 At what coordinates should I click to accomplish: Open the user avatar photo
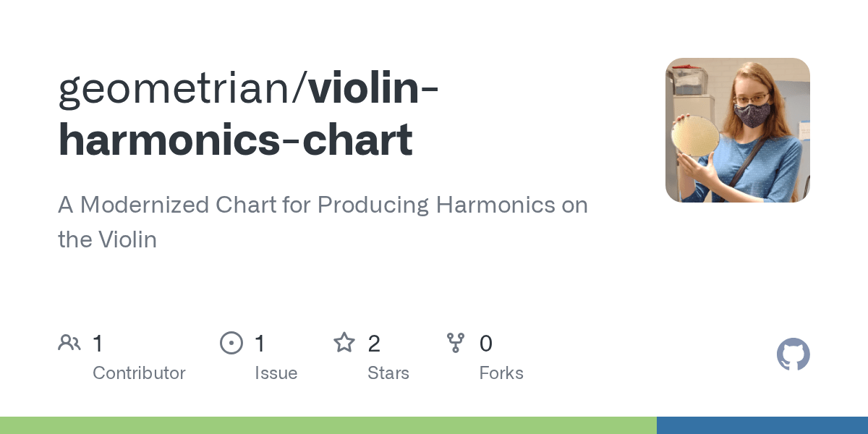pyautogui.click(x=737, y=130)
